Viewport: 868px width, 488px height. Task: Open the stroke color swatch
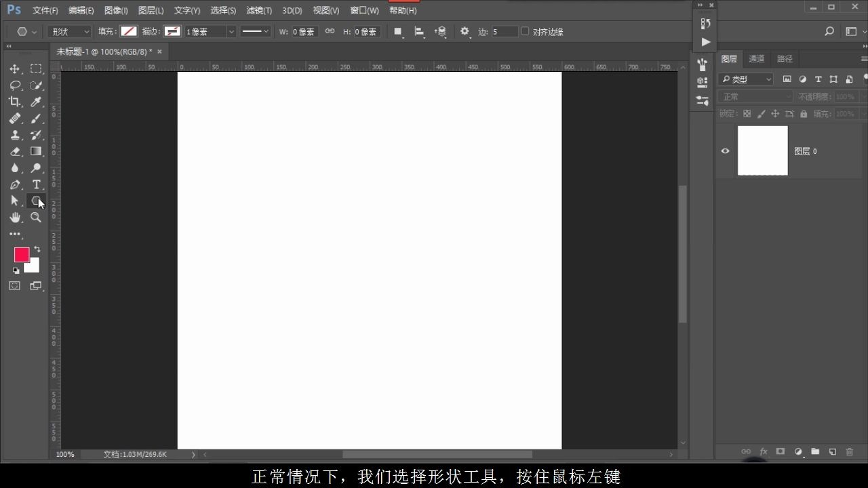pyautogui.click(x=172, y=31)
